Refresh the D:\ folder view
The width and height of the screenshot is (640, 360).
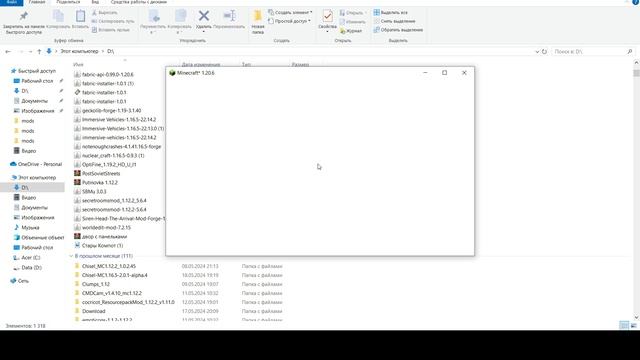[x=544, y=51]
